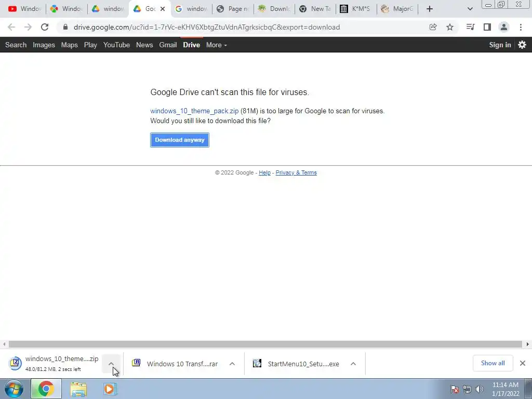Go back with the back arrow
532x399 pixels.
tap(11, 27)
